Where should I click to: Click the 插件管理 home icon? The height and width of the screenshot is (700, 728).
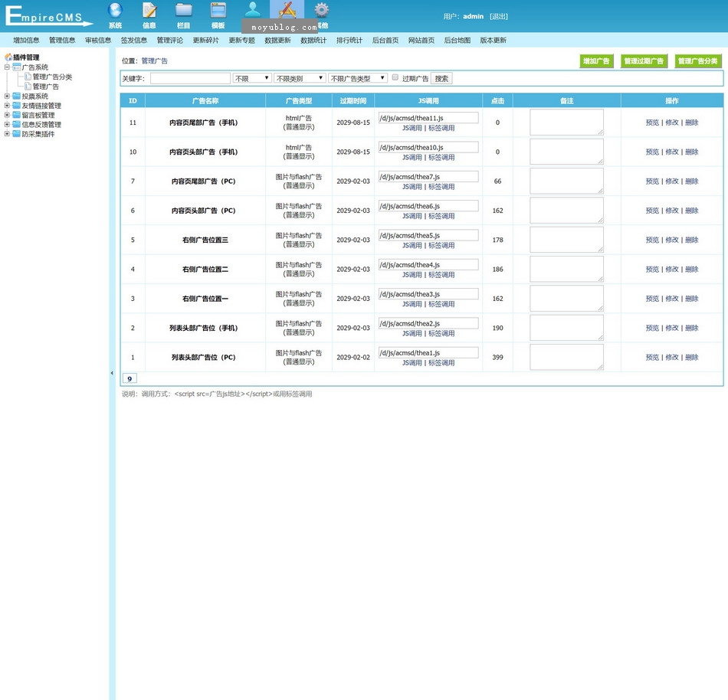click(8, 57)
